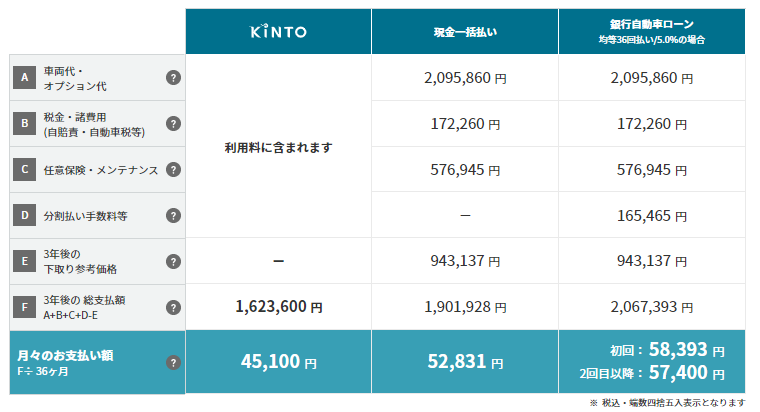
Task: Click the 3年後の総支払額 label
Action: 84,301
